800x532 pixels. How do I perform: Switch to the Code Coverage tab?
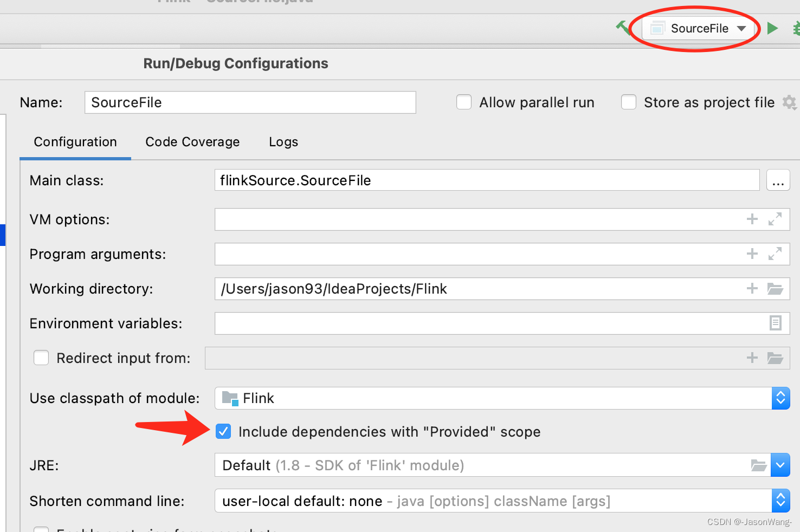pos(192,142)
